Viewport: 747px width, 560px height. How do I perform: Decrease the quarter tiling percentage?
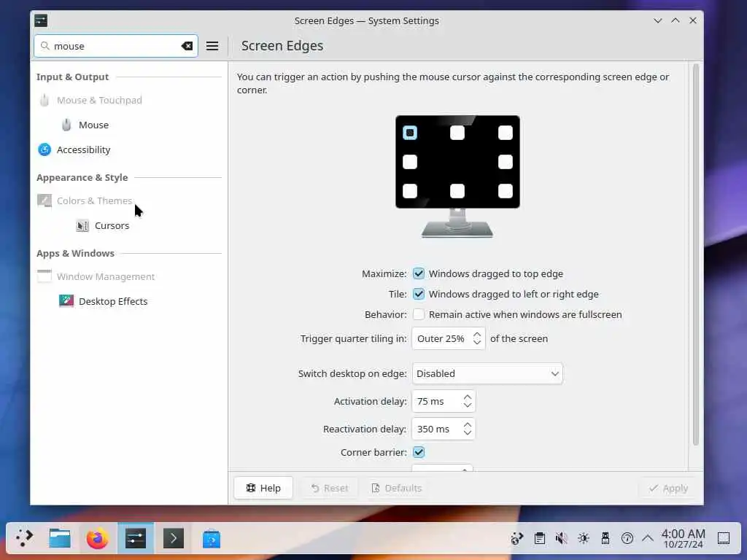click(x=477, y=343)
